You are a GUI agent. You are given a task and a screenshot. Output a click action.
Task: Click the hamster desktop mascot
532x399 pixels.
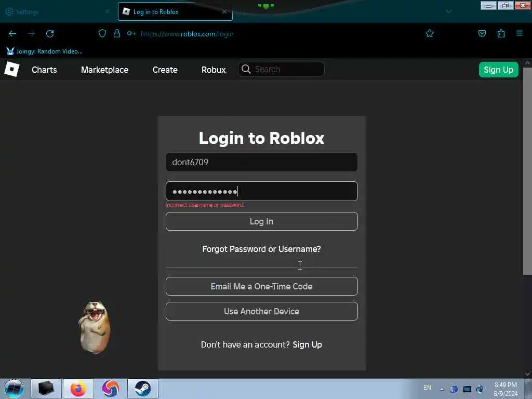click(x=95, y=327)
